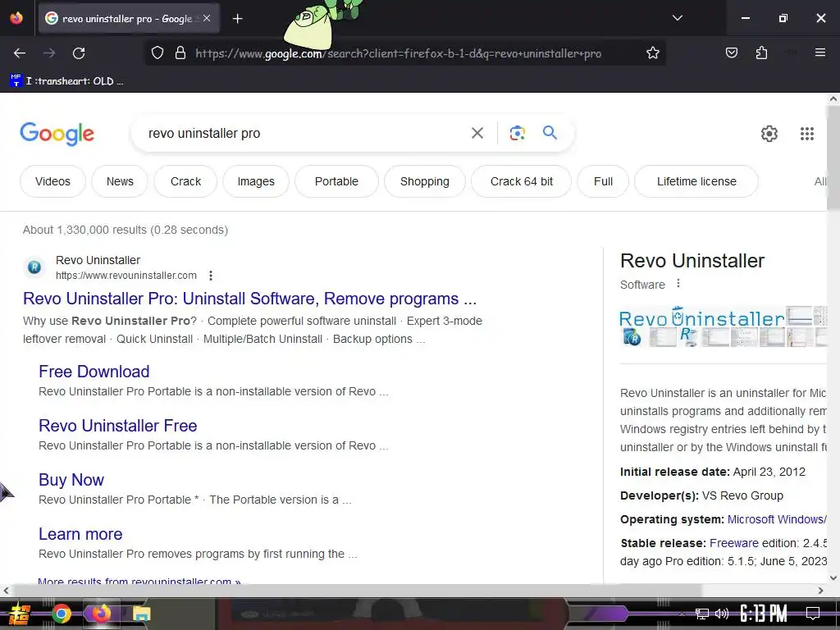Open the Learn more sitelink
Screen dimensions: 840x630
(x=80, y=533)
